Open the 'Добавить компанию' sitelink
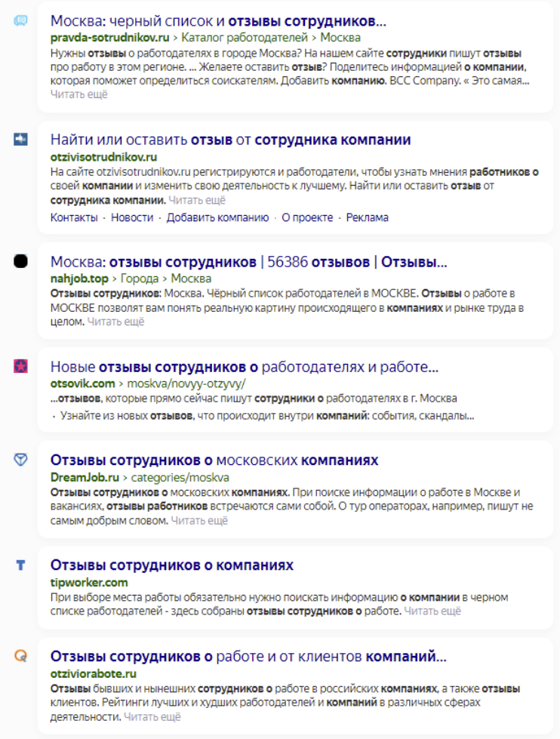This screenshot has height=739, width=560. click(x=217, y=217)
